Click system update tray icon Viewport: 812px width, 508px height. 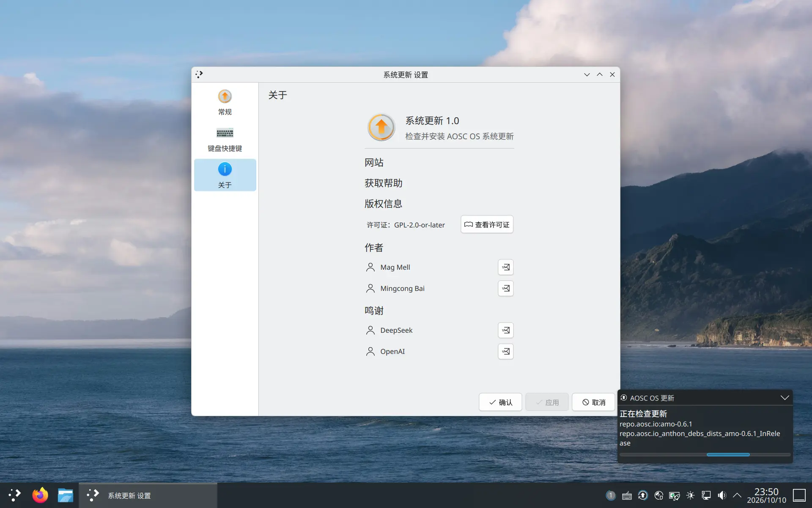click(643, 495)
